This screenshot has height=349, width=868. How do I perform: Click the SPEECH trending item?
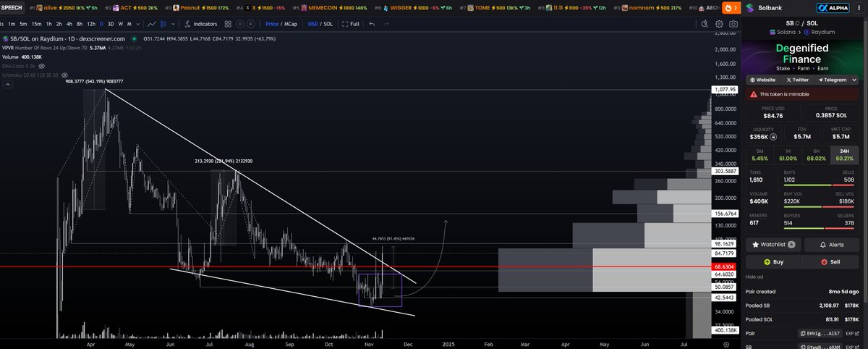pos(12,7)
